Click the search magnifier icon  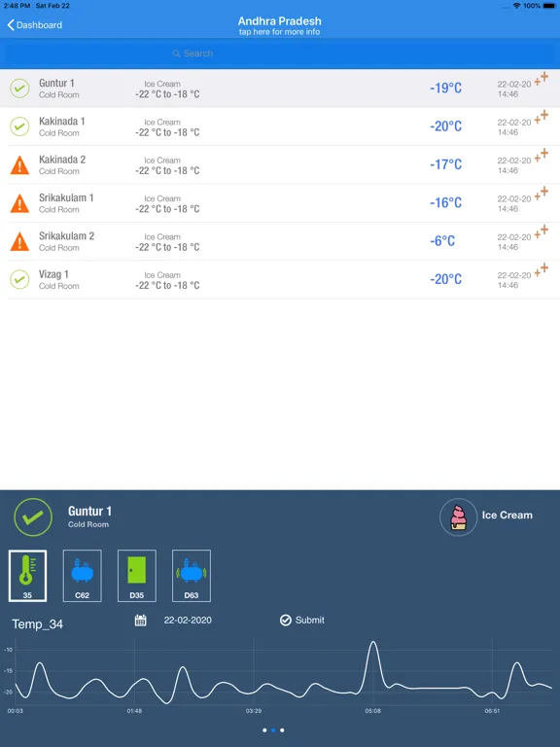pyautogui.click(x=176, y=53)
